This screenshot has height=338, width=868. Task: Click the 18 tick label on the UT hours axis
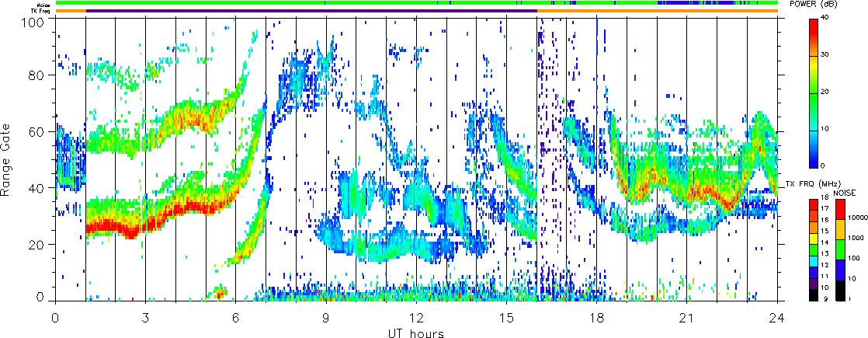[x=597, y=317]
